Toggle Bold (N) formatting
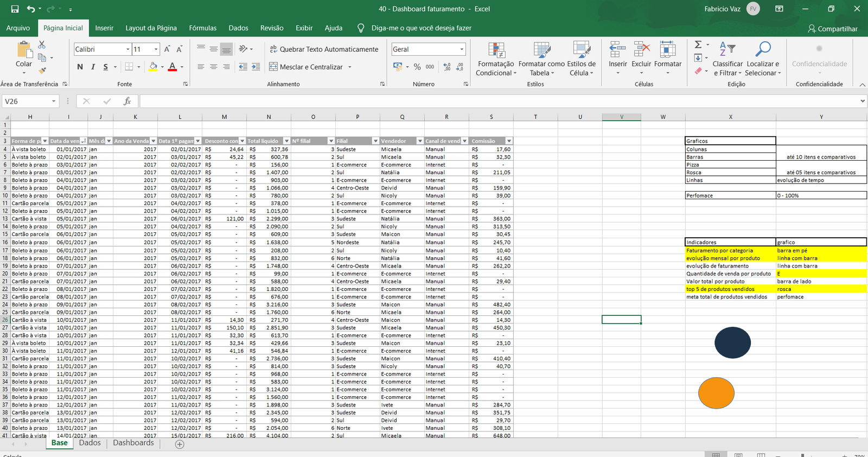Viewport: 868px width, 457px height. click(x=80, y=67)
